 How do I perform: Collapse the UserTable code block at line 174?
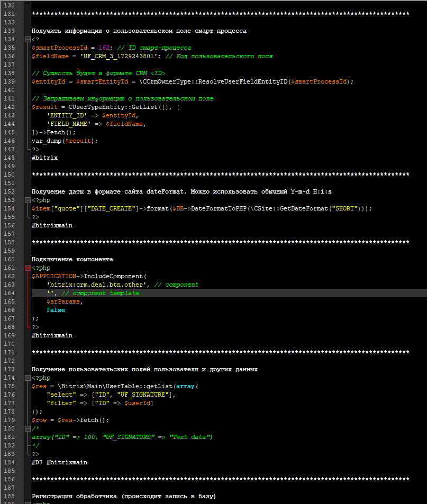(28, 378)
